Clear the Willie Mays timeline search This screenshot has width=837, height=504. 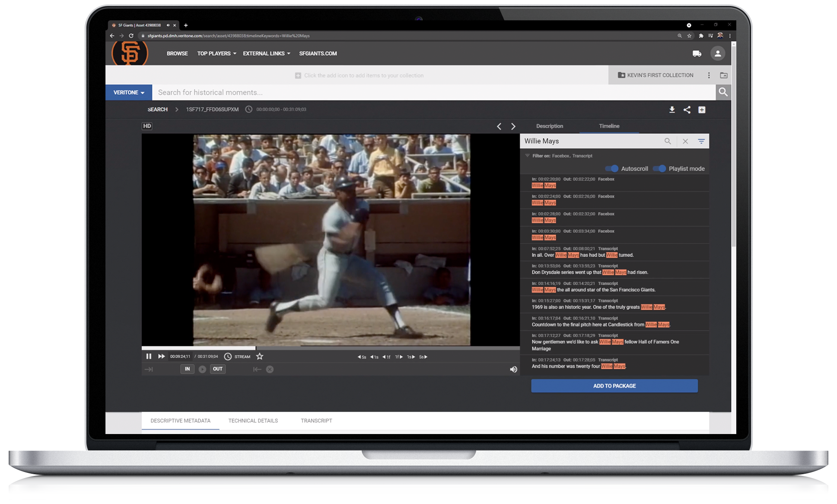(x=685, y=141)
